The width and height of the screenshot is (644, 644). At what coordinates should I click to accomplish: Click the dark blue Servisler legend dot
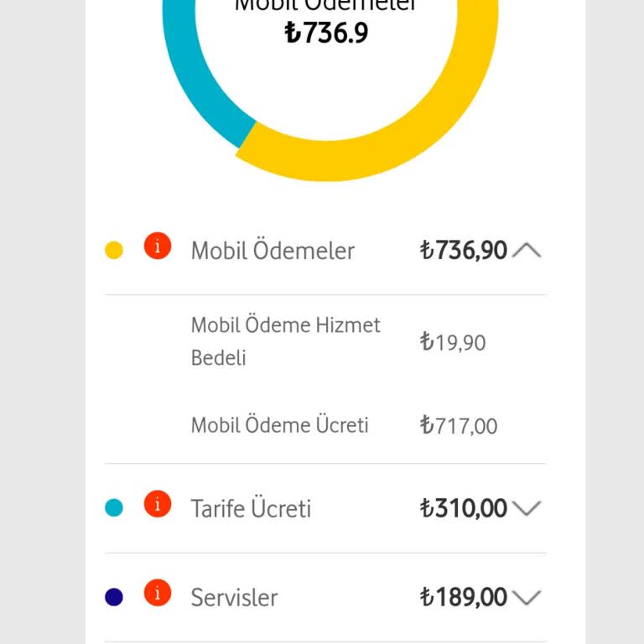point(114,597)
